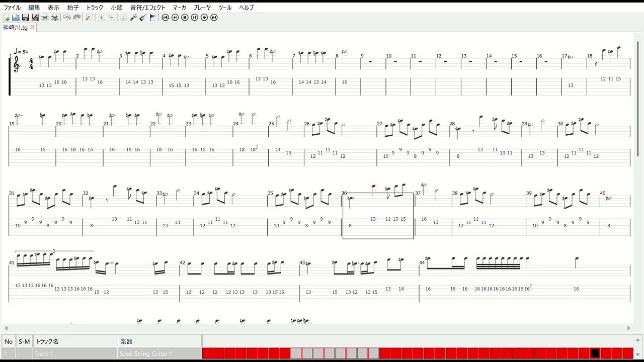Image resolution: width=644 pixels, height=362 pixels.
Task: Show the guitar fretboard icon
Action: (x=143, y=18)
